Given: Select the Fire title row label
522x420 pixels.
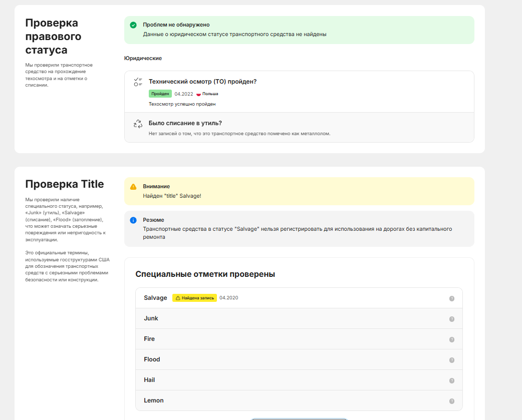Looking at the screenshot, I should coord(149,339).
